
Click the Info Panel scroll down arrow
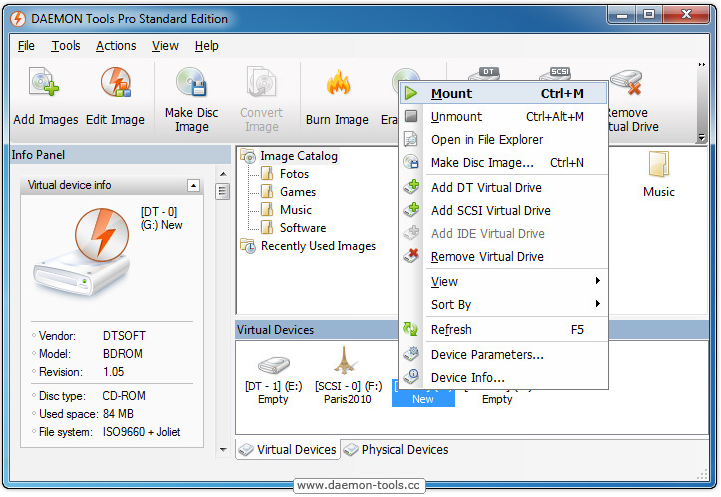point(223,449)
